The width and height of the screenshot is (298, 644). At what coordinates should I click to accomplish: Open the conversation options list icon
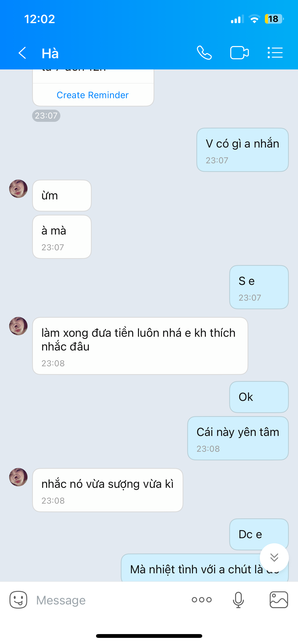tap(275, 53)
